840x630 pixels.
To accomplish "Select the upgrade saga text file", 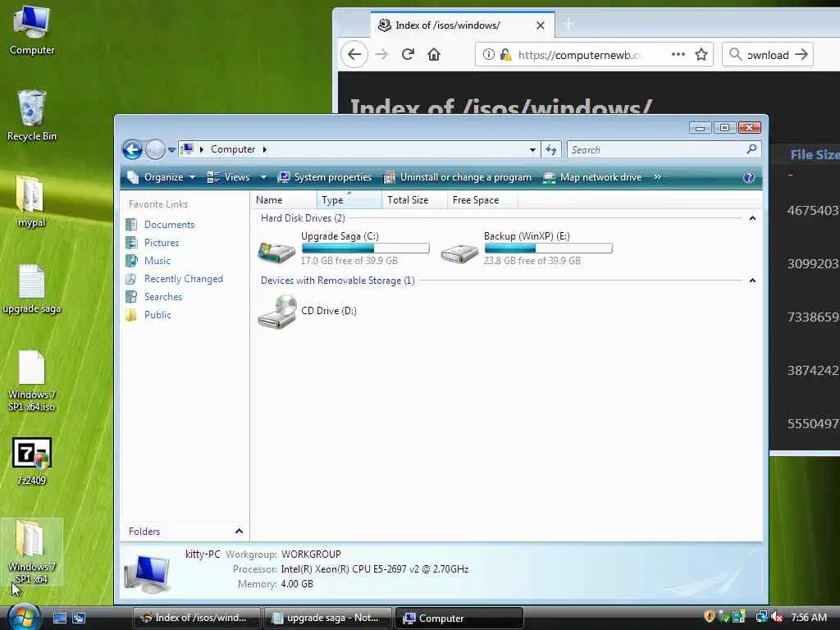I will (32, 290).
